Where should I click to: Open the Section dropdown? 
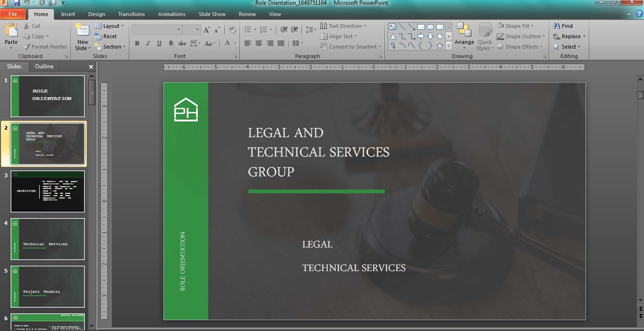tap(110, 47)
